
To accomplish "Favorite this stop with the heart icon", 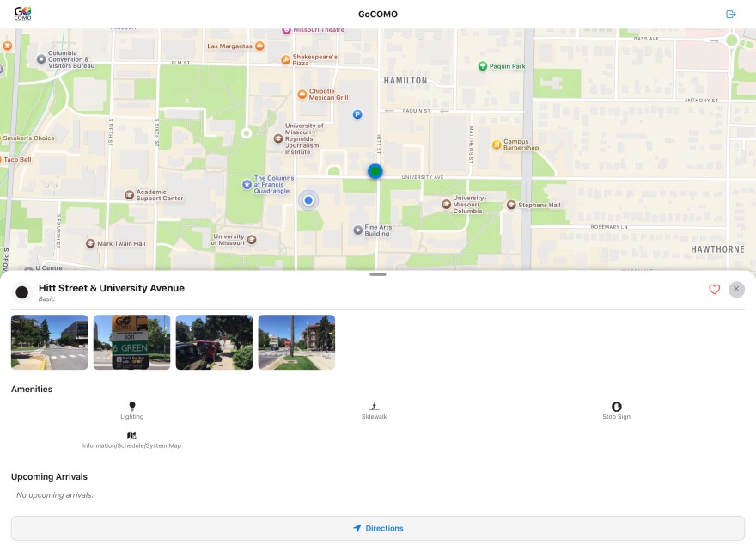I will point(714,290).
